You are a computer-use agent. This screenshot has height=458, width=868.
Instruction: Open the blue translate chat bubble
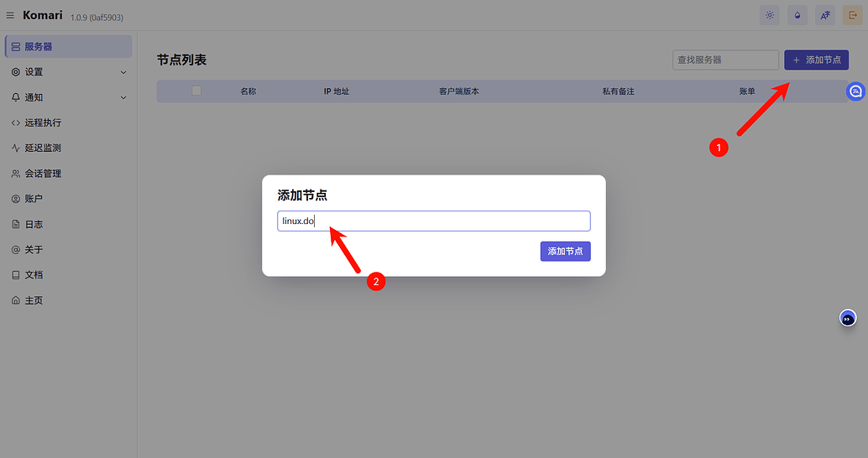click(x=855, y=91)
